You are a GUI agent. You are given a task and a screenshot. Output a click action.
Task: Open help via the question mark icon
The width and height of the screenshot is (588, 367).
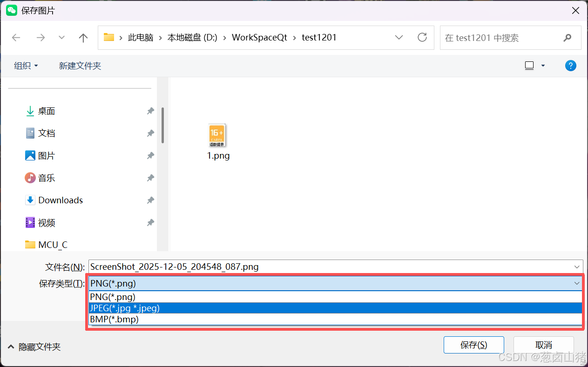[571, 65]
